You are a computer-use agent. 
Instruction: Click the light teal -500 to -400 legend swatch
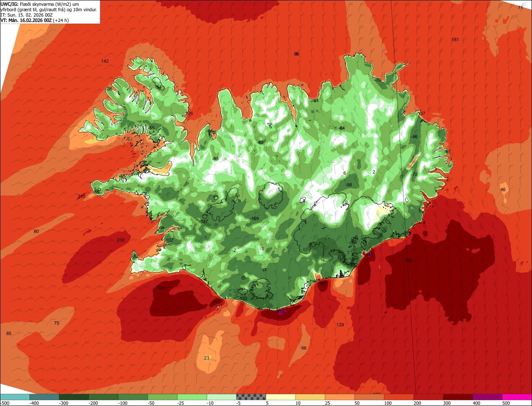[x=15, y=397]
